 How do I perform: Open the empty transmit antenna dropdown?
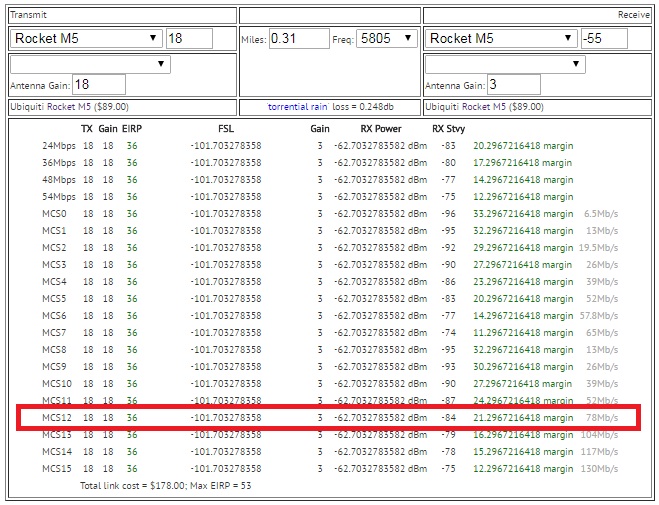coord(90,64)
